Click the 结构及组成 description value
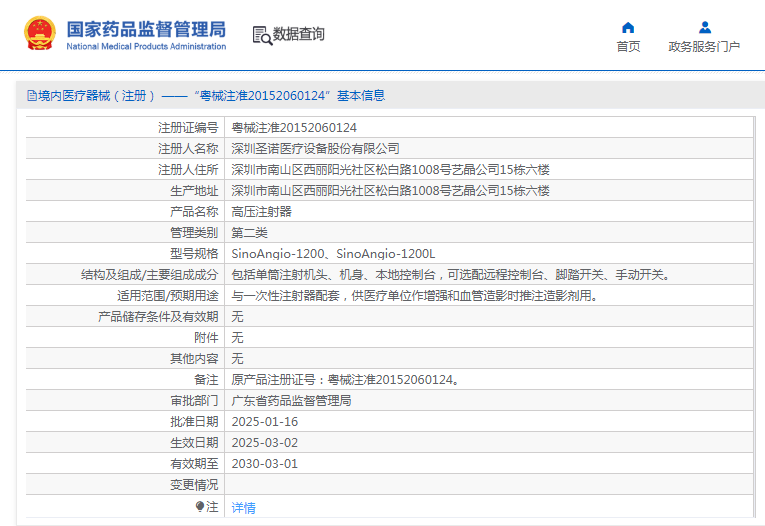This screenshot has width=765, height=526. pos(451,275)
